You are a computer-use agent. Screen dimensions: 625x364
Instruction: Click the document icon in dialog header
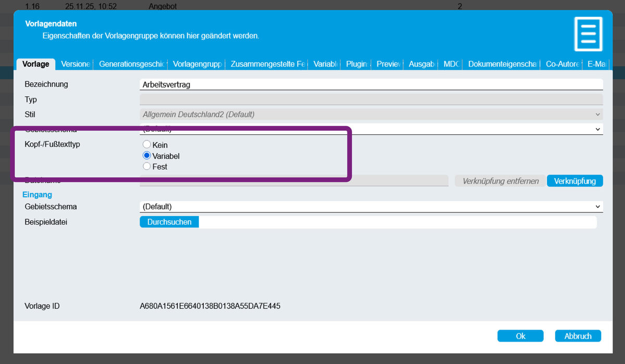point(588,34)
